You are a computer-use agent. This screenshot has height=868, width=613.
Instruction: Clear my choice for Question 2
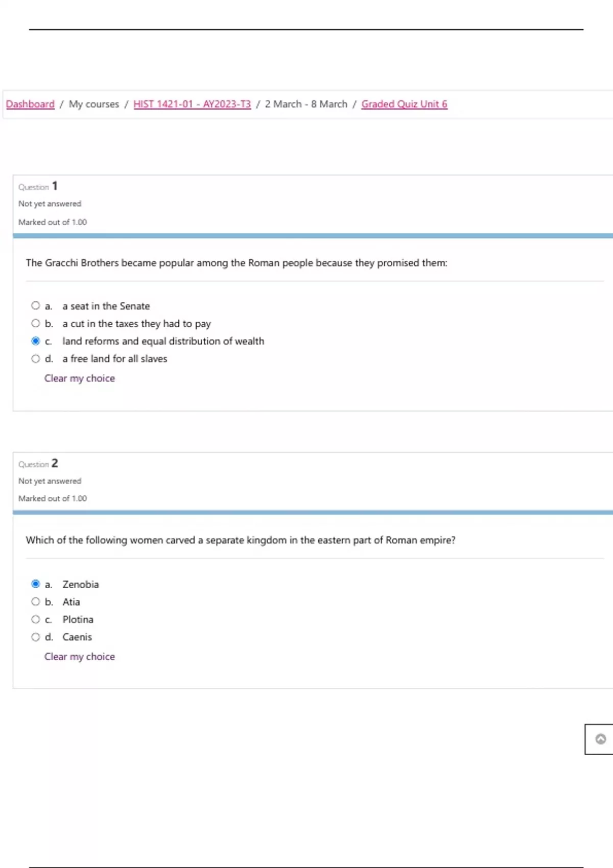[x=80, y=657]
